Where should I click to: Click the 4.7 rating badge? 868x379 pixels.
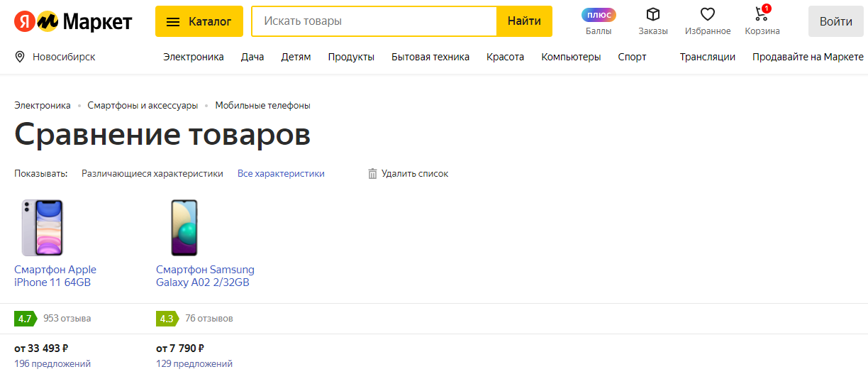[26, 319]
